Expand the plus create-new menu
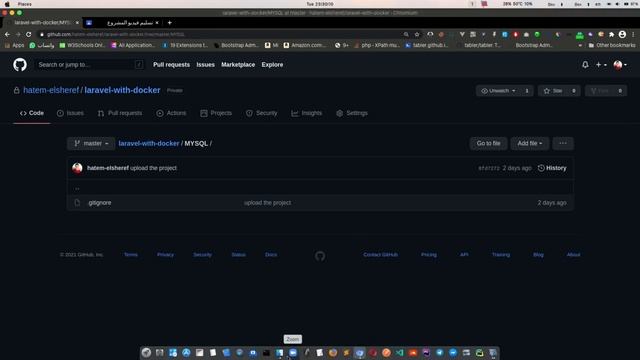Screen dimensions: 640x360 [x=601, y=64]
